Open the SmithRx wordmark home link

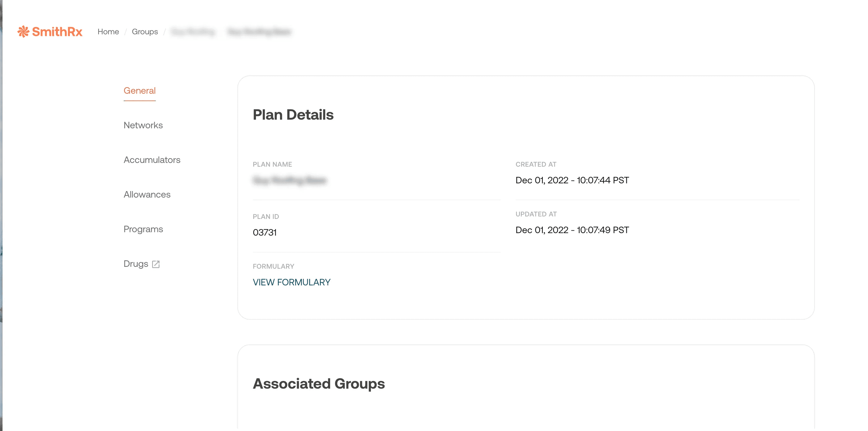(x=57, y=32)
